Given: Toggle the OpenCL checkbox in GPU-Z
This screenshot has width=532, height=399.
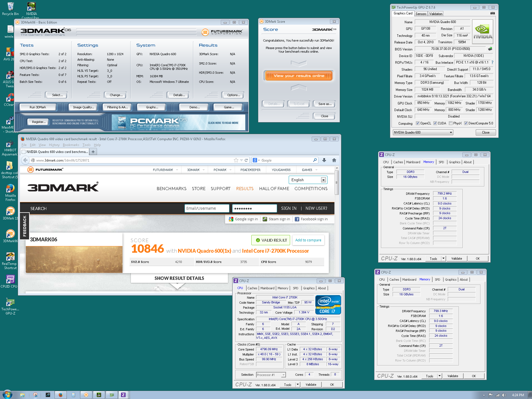Looking at the screenshot, I should point(418,123).
